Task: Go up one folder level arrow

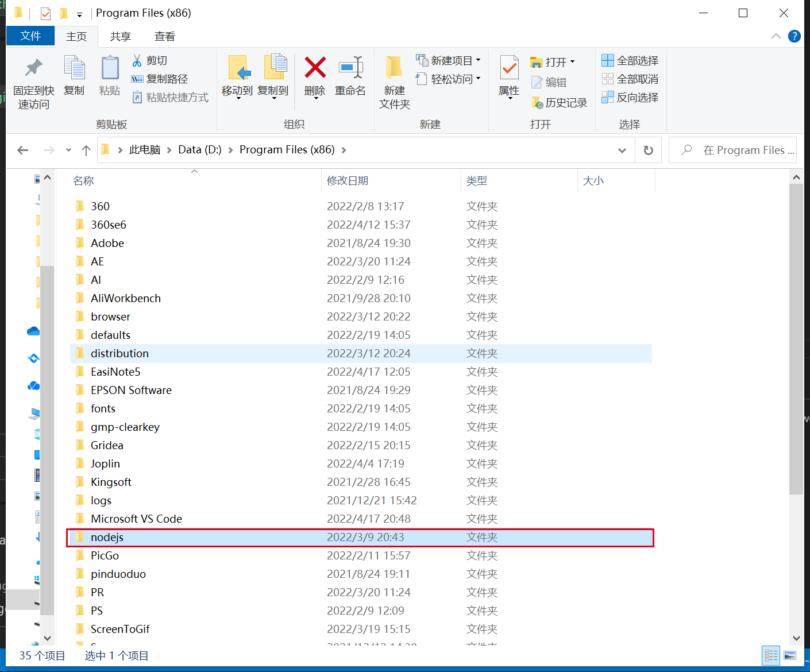Action: click(86, 150)
